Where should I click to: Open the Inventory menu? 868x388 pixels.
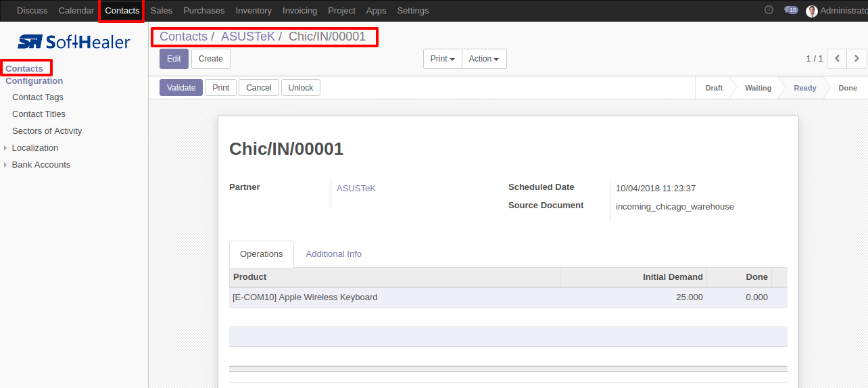(x=254, y=11)
